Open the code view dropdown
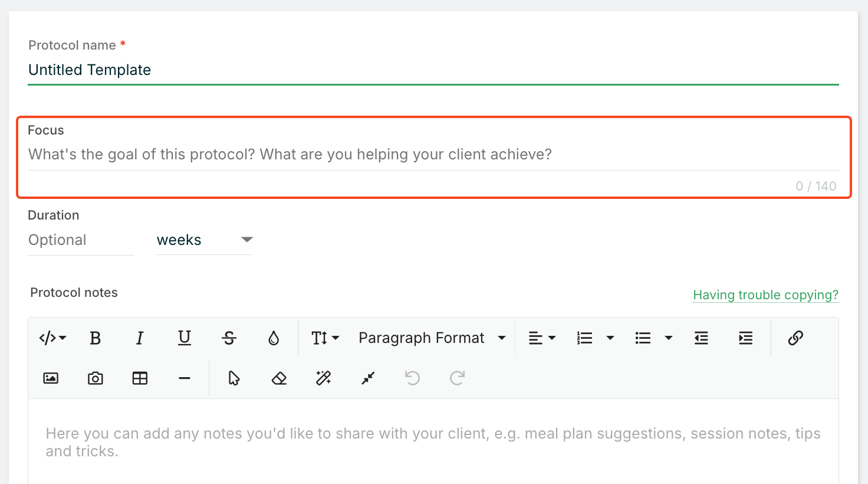The width and height of the screenshot is (868, 484). click(x=52, y=338)
